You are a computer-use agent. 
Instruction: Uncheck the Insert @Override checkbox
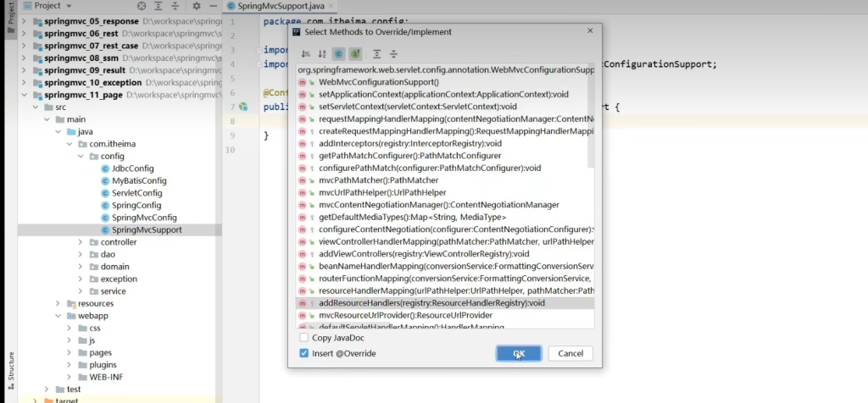pyautogui.click(x=304, y=353)
